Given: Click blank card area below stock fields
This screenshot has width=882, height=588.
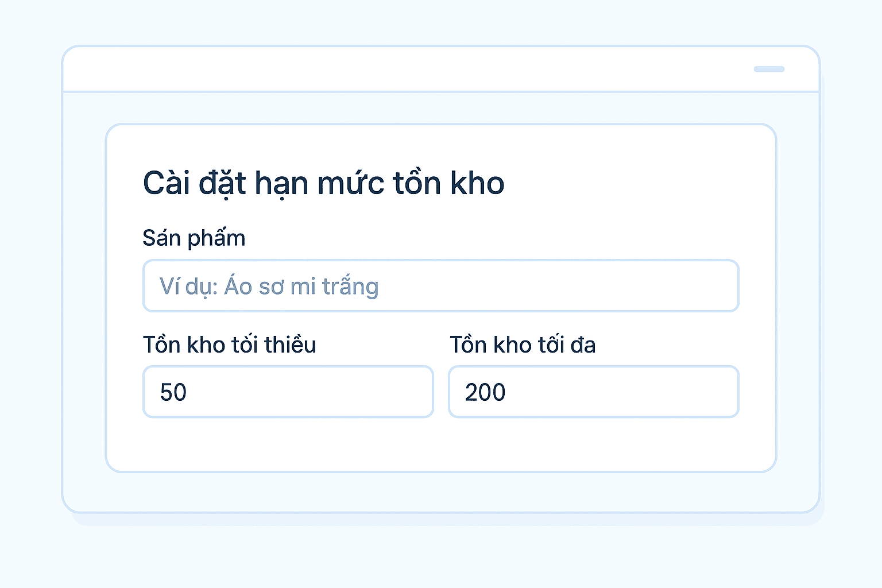Looking at the screenshot, I should [440, 445].
